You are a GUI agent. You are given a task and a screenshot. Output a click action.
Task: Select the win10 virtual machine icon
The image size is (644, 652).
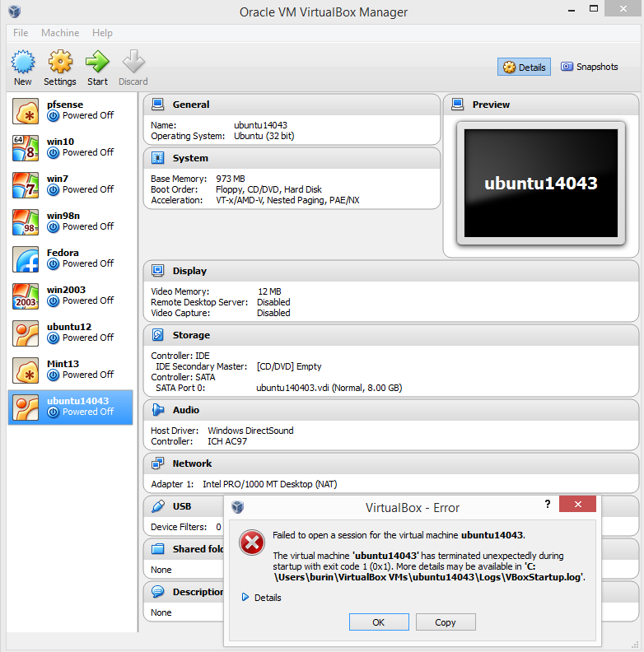(x=26, y=148)
